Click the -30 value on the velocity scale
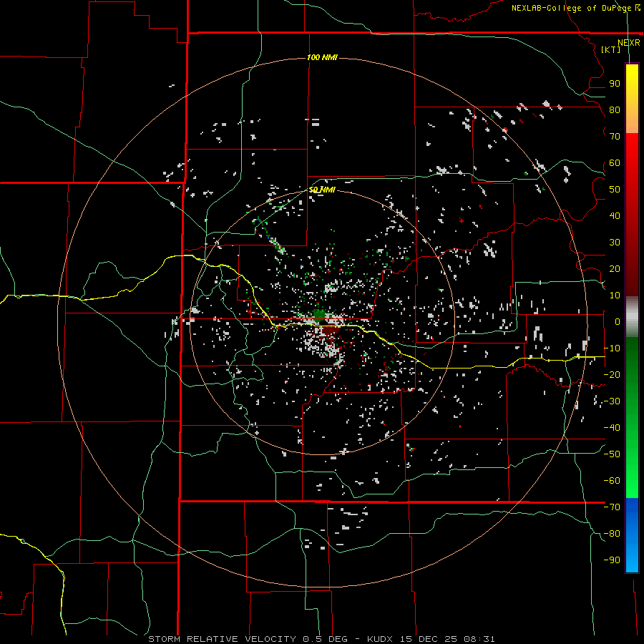 [612, 401]
